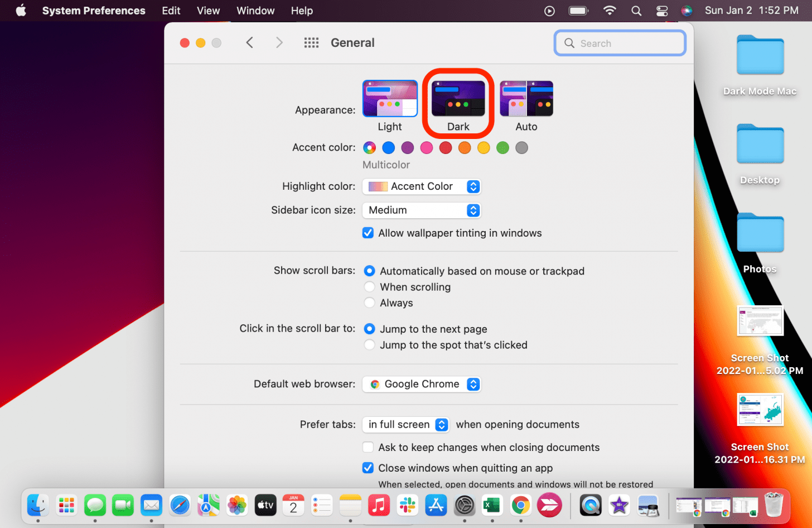Open Spotlight search from the menu bar
The width and height of the screenshot is (812, 528).
636,10
